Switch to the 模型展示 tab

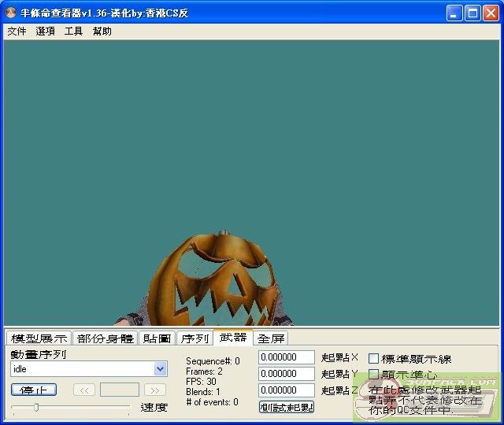click(x=38, y=338)
